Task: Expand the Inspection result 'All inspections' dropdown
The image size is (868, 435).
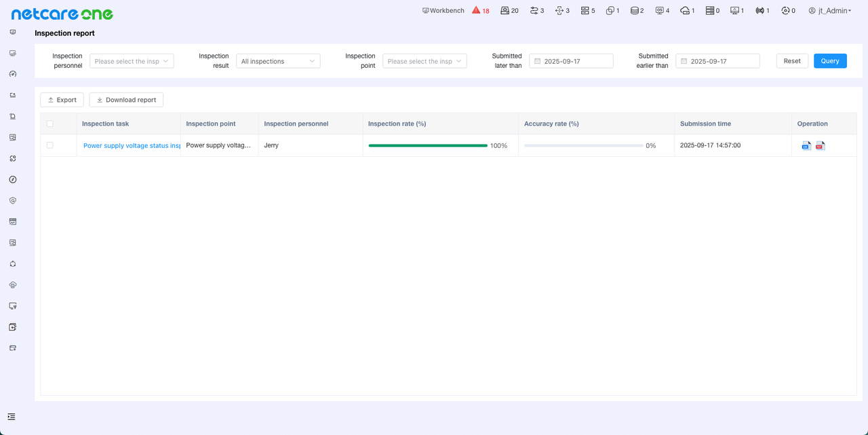Action: pos(278,61)
